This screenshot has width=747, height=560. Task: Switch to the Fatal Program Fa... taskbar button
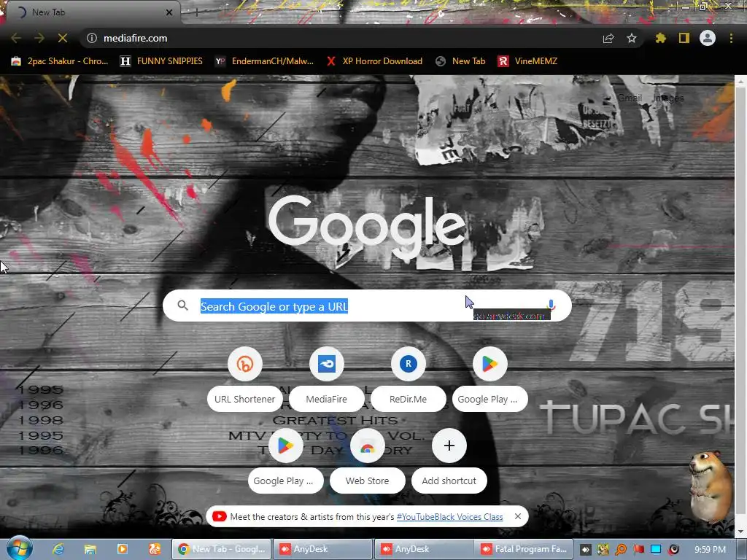(524, 549)
